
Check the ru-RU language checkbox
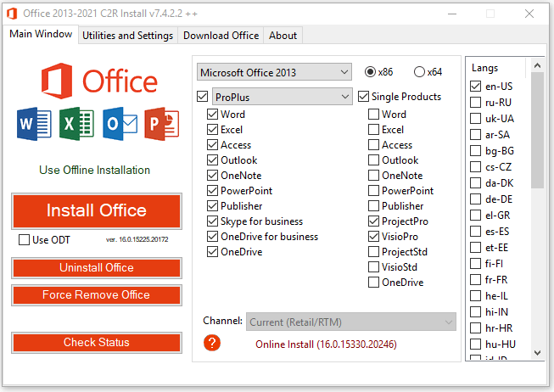[476, 102]
